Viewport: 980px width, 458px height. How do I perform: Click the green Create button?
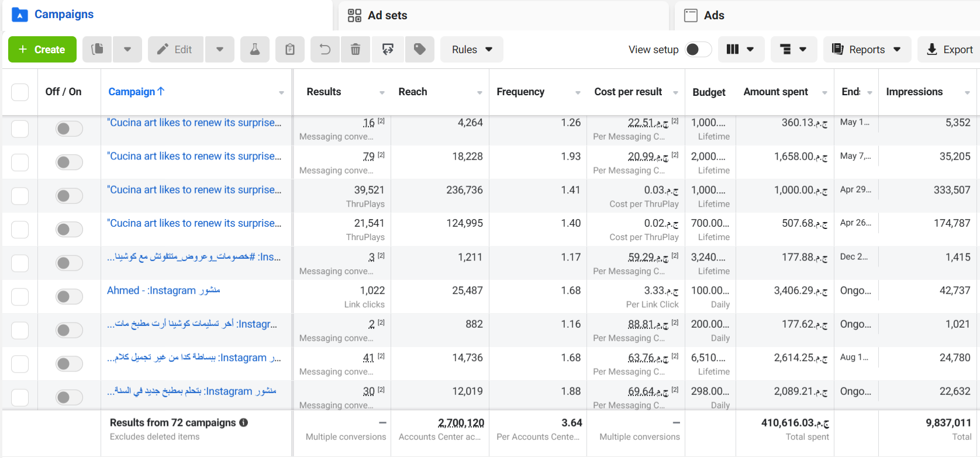pos(42,50)
